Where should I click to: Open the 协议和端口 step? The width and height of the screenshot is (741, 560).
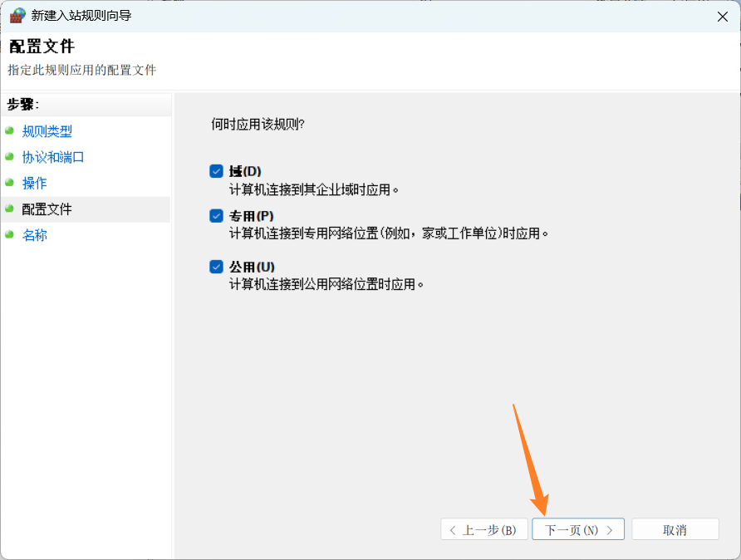point(53,157)
